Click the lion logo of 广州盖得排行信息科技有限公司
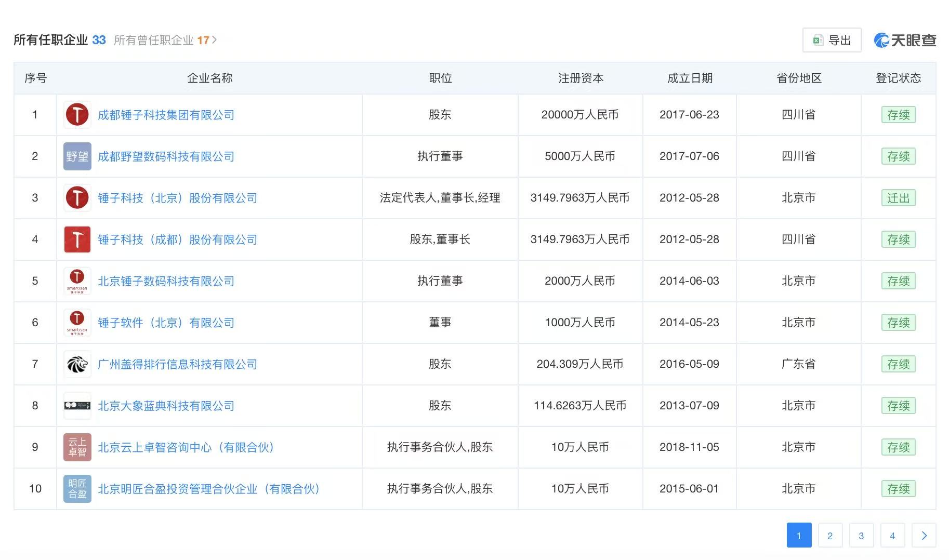949x560 pixels. pyautogui.click(x=77, y=364)
